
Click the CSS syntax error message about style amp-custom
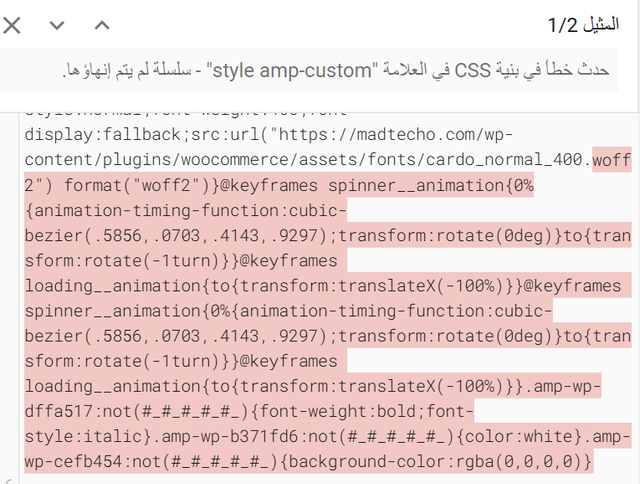point(336,70)
